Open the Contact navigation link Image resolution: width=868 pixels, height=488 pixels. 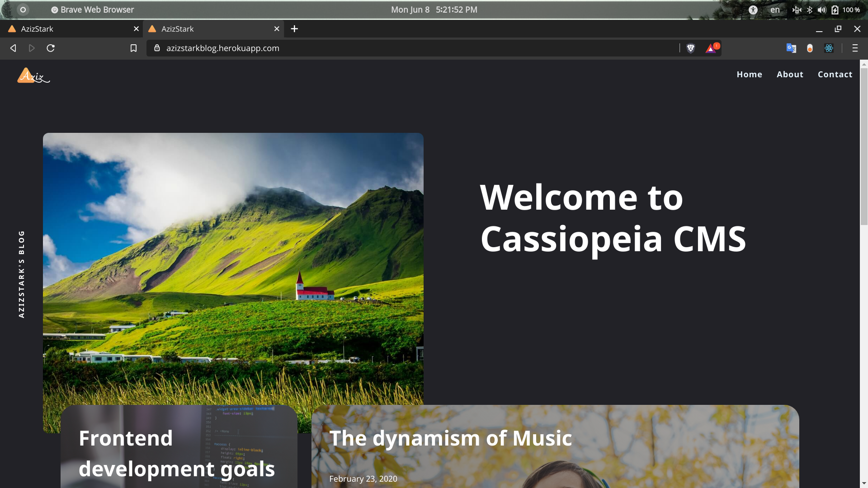coord(835,75)
